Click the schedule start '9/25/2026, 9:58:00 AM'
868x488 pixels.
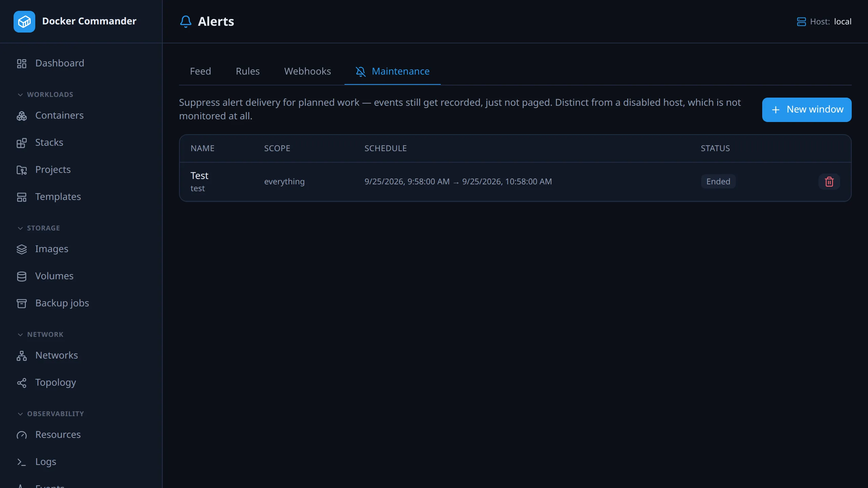point(407,182)
